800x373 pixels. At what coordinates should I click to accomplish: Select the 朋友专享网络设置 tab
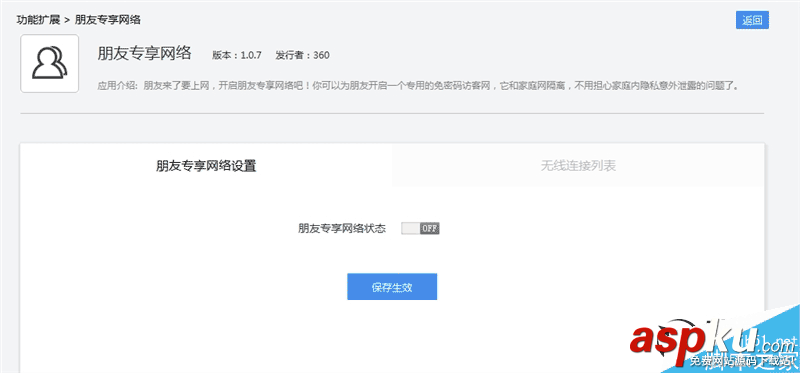point(206,166)
